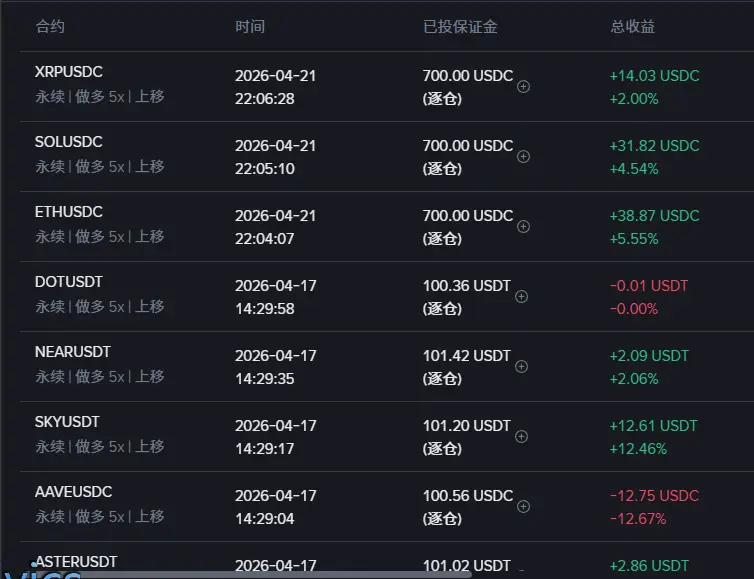This screenshot has height=579, width=754.
Task: Add margin to the NEARUSDT position
Action: [x=521, y=367]
